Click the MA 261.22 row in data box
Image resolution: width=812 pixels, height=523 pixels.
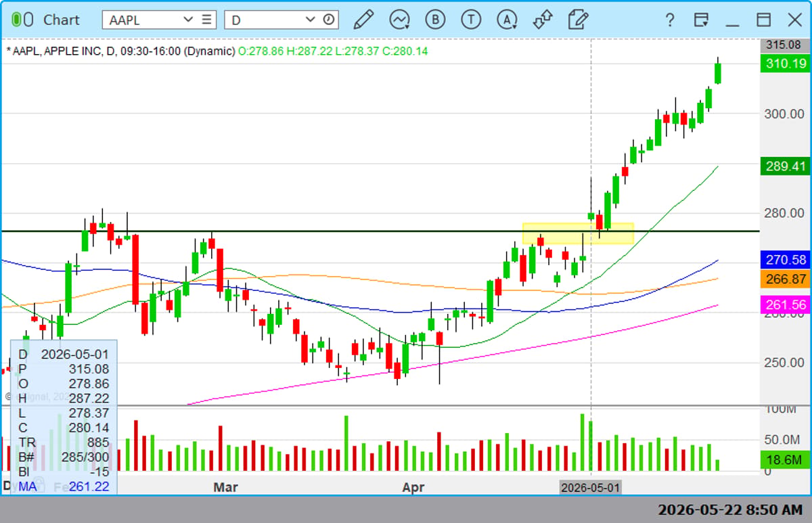click(64, 486)
